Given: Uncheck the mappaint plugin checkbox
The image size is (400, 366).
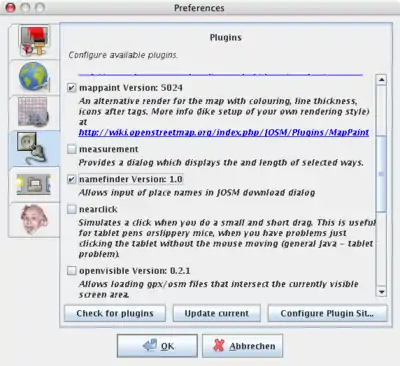Looking at the screenshot, I should 72,88.
